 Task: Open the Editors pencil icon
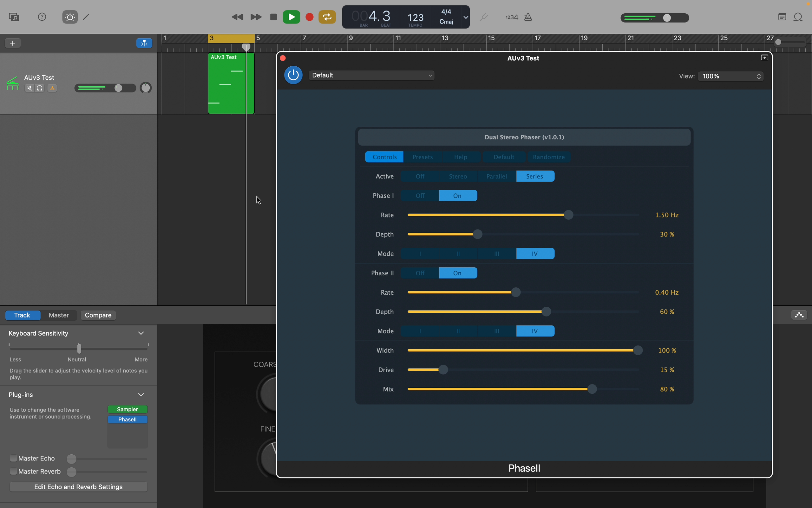[x=86, y=17]
